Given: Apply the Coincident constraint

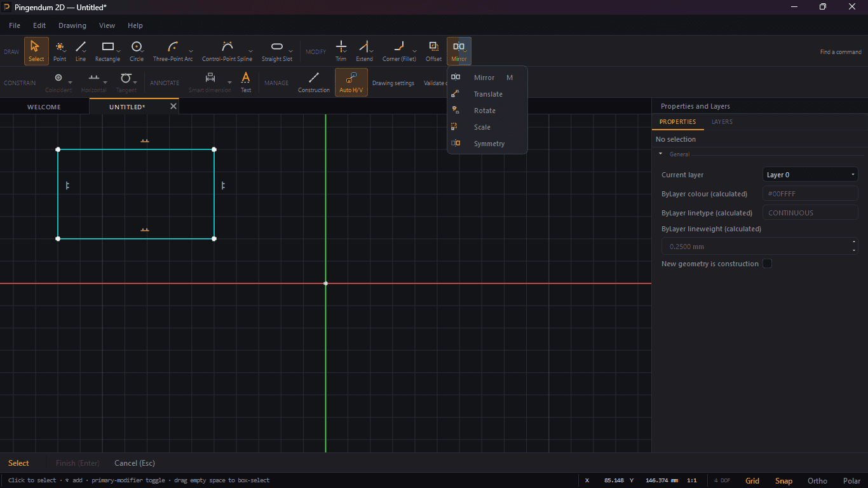Looking at the screenshot, I should pyautogui.click(x=58, y=82).
